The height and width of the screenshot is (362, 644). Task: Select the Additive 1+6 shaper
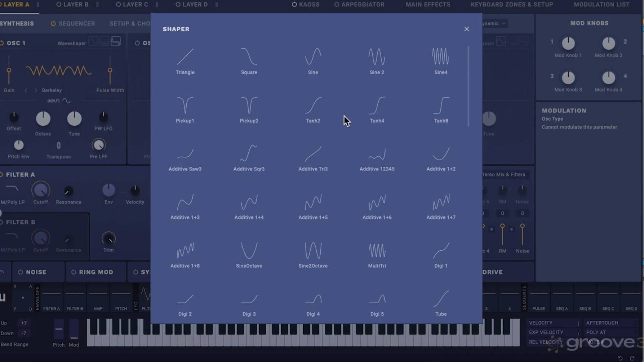tap(377, 206)
